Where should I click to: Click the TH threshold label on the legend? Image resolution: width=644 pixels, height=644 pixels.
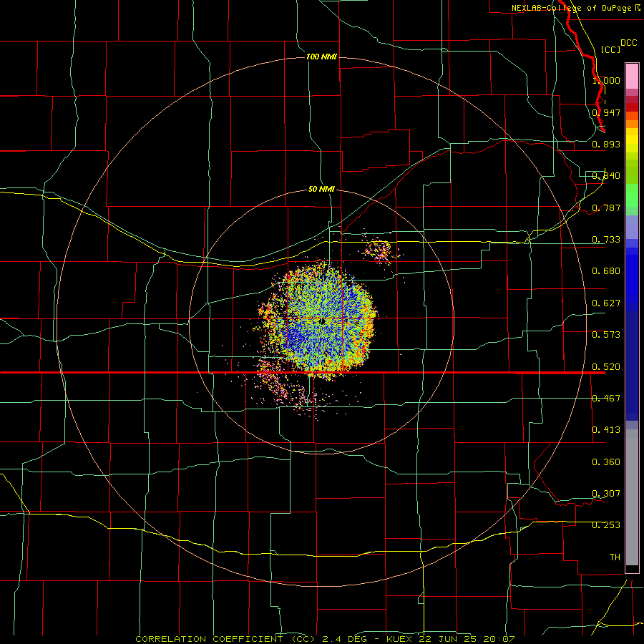click(x=615, y=557)
